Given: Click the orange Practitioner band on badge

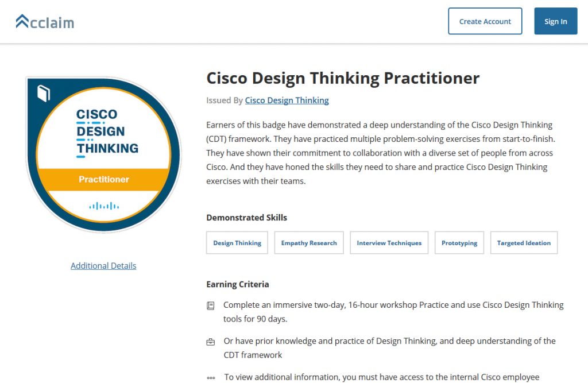Looking at the screenshot, I should (x=104, y=179).
